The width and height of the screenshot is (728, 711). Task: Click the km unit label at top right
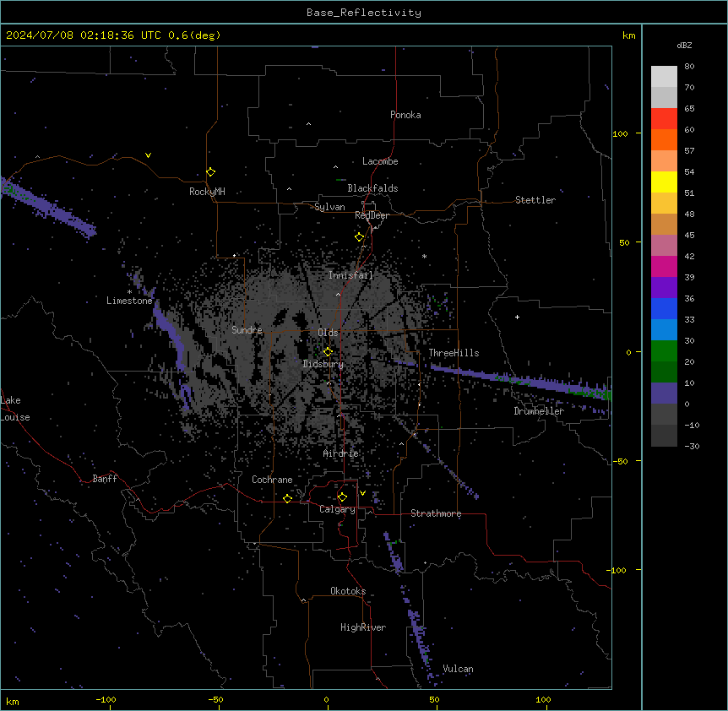pos(628,35)
